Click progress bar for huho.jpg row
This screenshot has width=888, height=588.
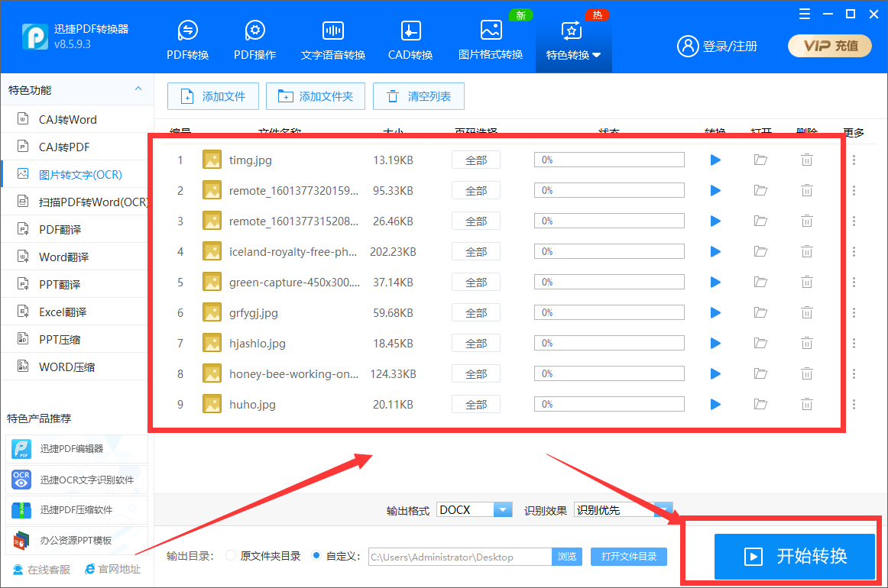609,404
